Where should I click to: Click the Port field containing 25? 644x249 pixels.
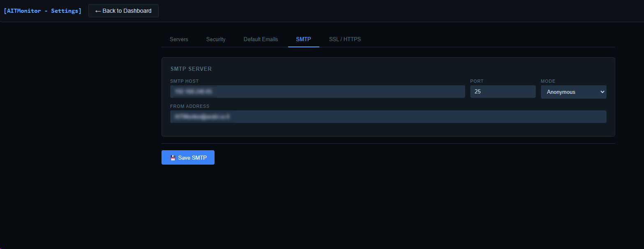point(503,92)
